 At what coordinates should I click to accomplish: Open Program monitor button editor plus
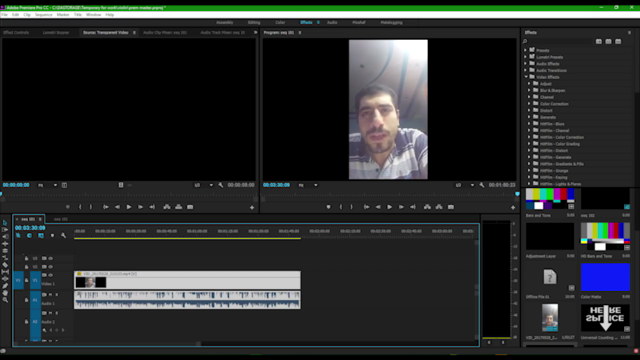(x=513, y=208)
